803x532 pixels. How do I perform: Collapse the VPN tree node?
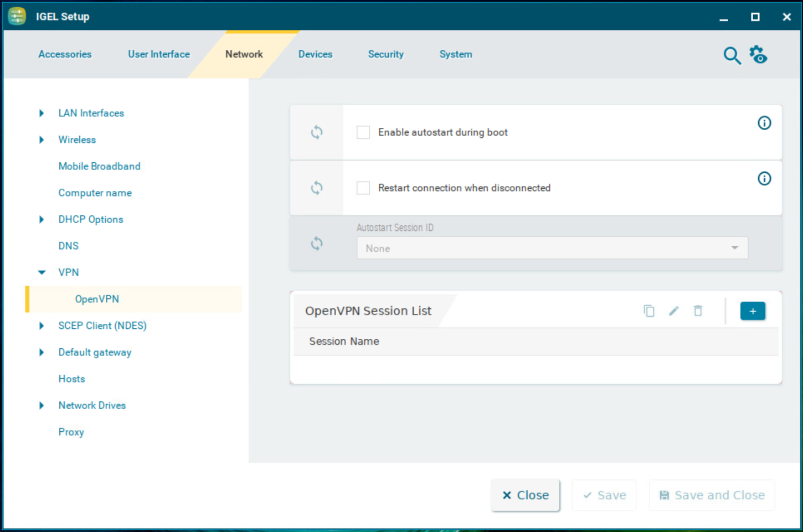(x=42, y=272)
